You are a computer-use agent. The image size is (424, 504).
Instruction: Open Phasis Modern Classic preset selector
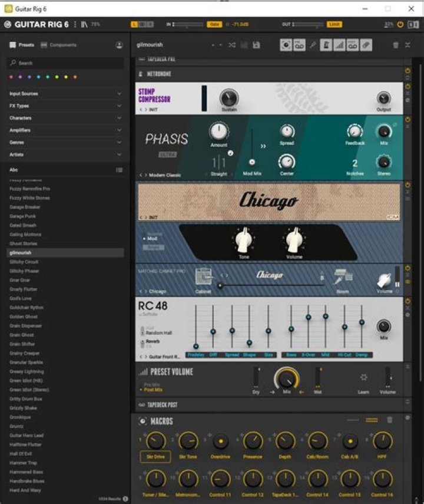tap(165, 175)
